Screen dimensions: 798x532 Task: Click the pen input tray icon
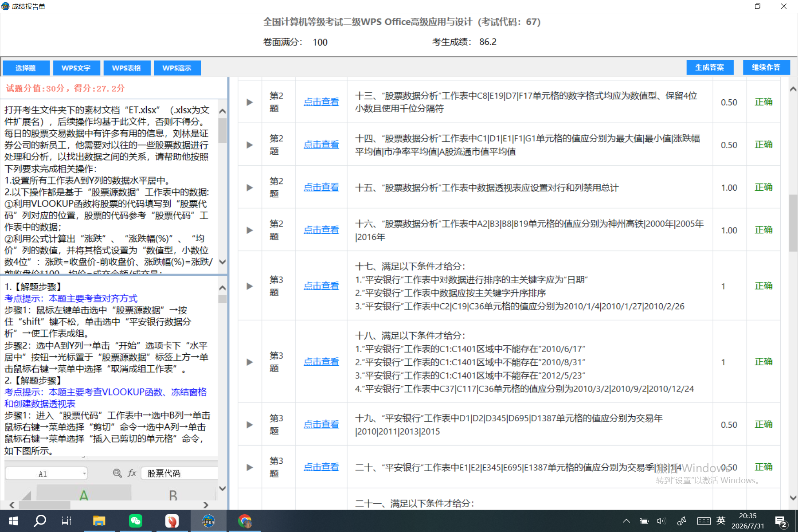click(682, 521)
